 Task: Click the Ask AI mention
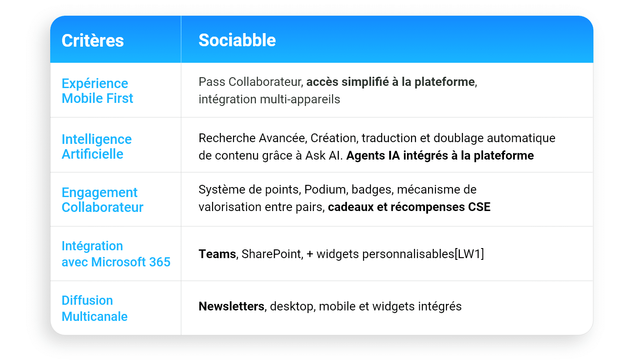(x=323, y=156)
